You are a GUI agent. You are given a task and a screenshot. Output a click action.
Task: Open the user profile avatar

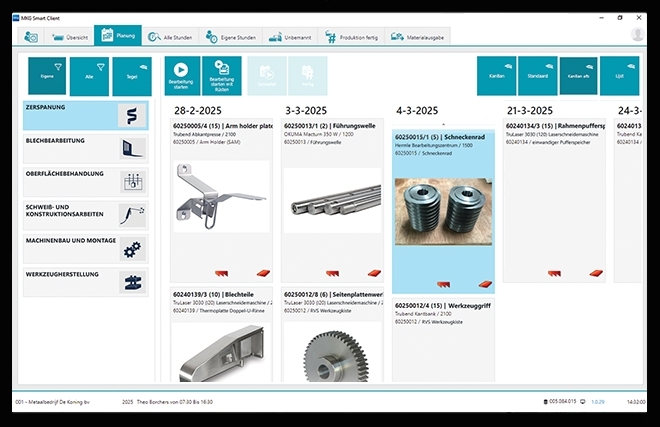tap(637, 35)
